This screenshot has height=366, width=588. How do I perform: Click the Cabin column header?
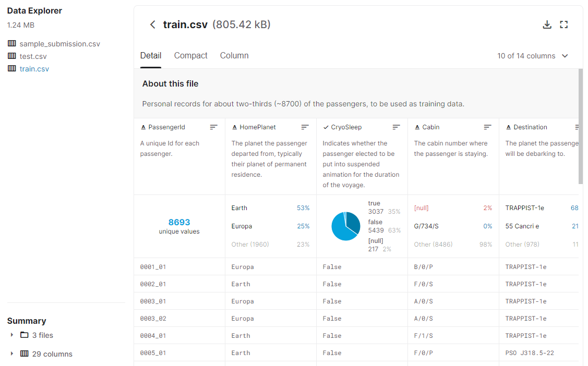pos(430,127)
